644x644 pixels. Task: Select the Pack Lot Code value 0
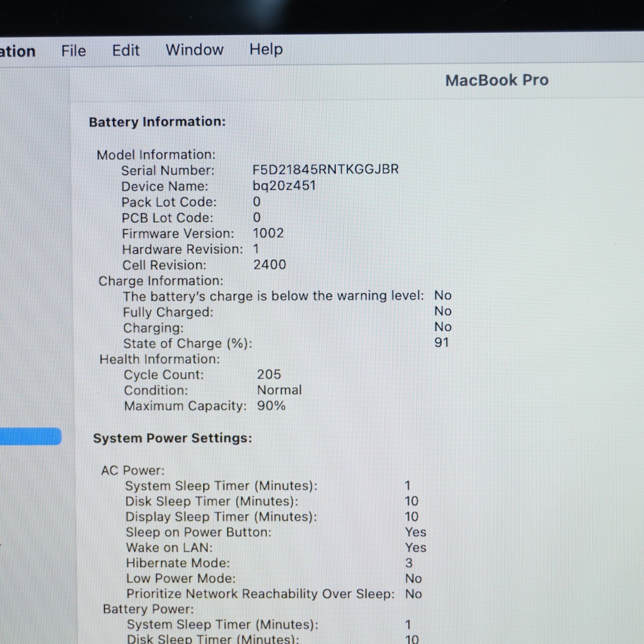[257, 201]
